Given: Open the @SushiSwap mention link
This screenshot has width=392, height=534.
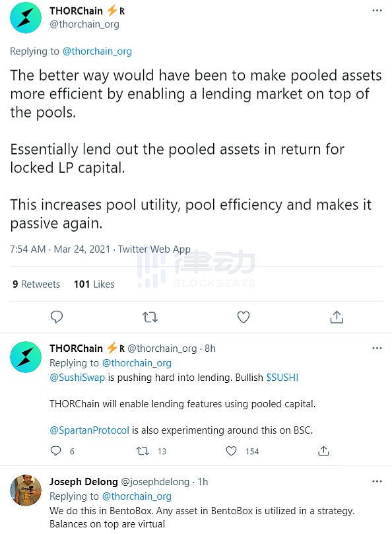Looking at the screenshot, I should [x=77, y=378].
